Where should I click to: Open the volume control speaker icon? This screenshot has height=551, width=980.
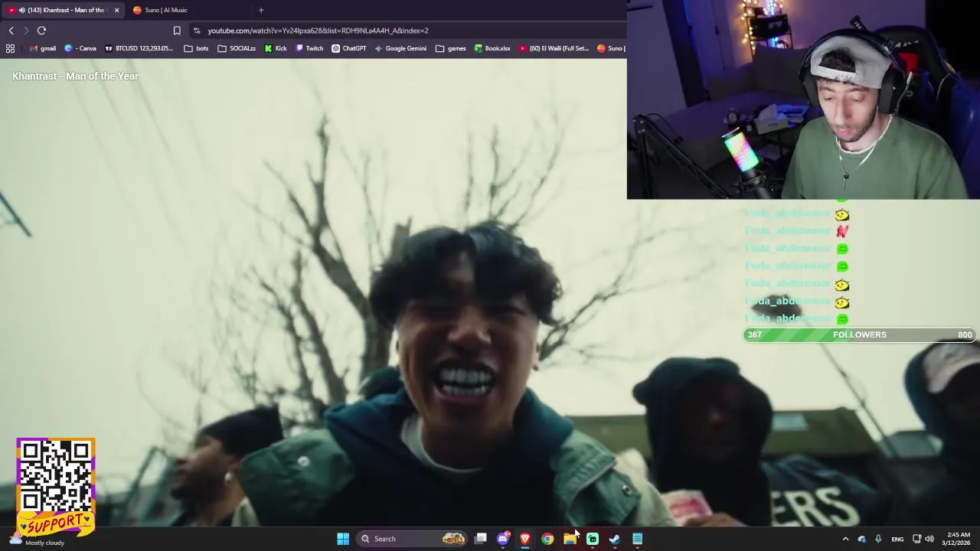pos(929,539)
